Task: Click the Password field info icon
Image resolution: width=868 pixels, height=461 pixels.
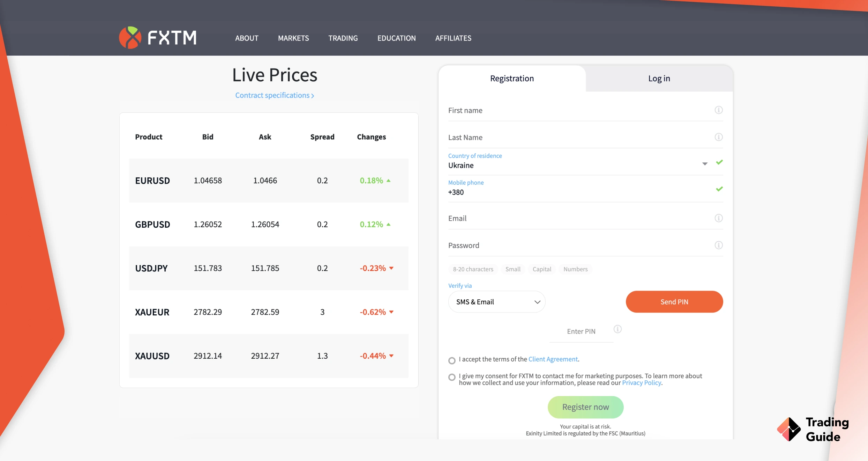Action: pyautogui.click(x=718, y=245)
